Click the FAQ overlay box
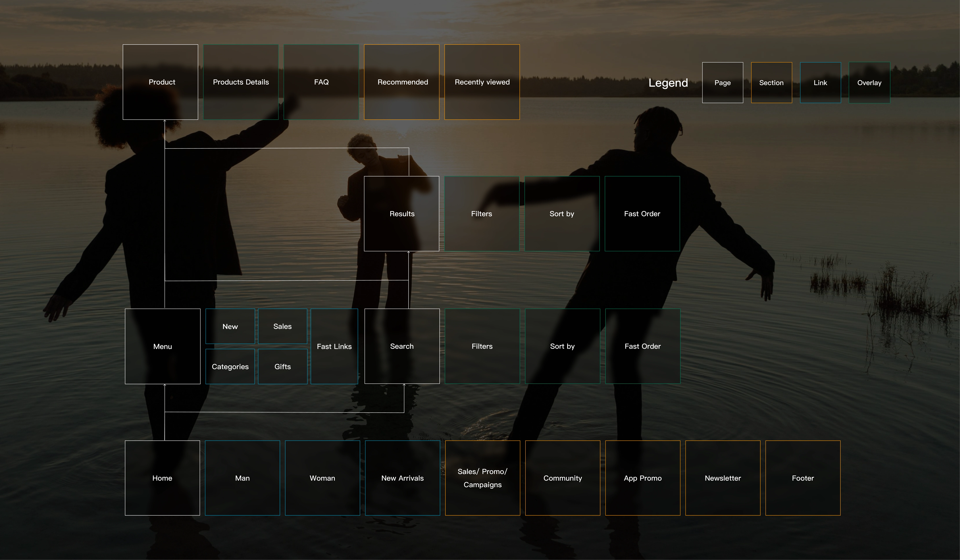Viewport: 960px width, 560px height. click(x=321, y=82)
